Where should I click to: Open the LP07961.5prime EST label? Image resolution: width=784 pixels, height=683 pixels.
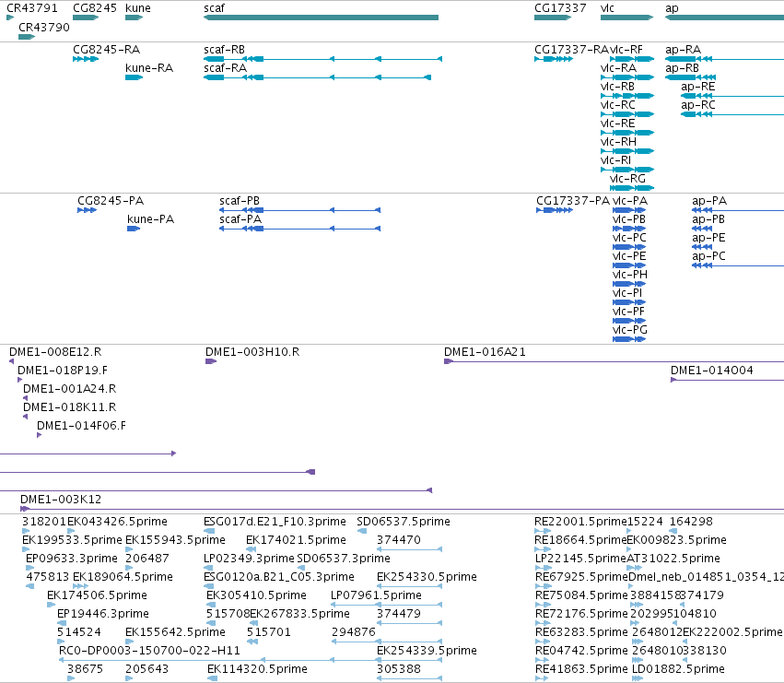(376, 595)
